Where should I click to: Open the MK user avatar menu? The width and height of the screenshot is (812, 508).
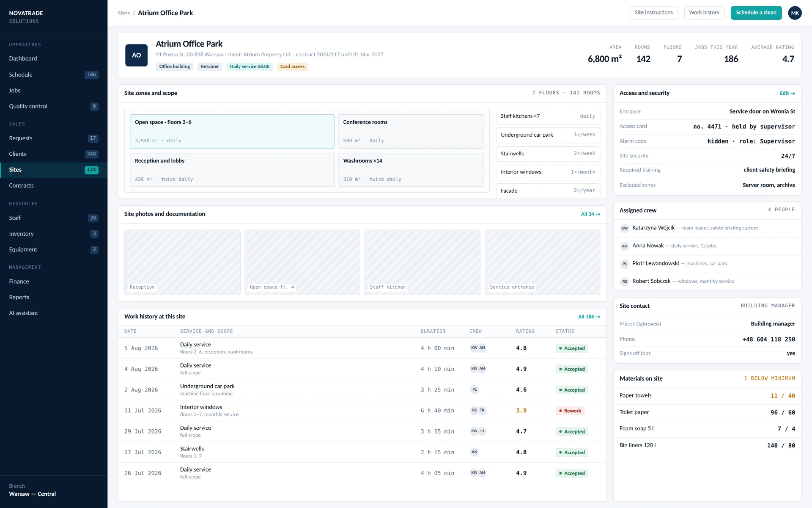[x=795, y=13]
